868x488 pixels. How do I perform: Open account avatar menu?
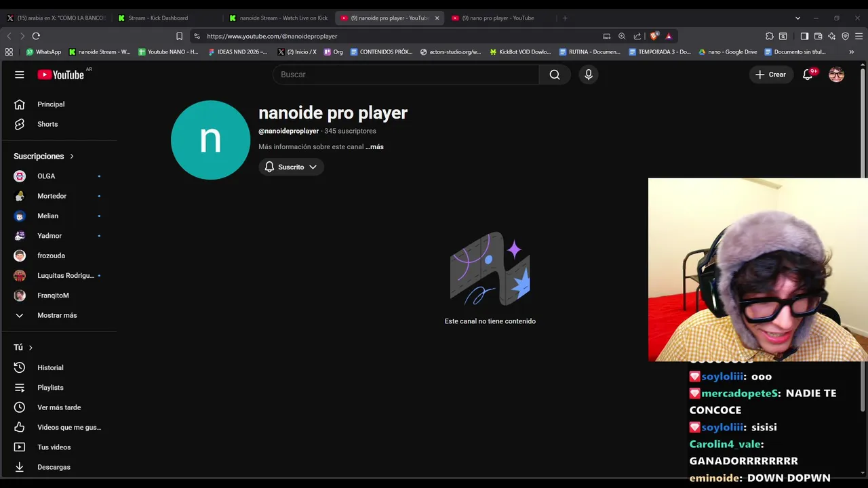[x=837, y=75]
